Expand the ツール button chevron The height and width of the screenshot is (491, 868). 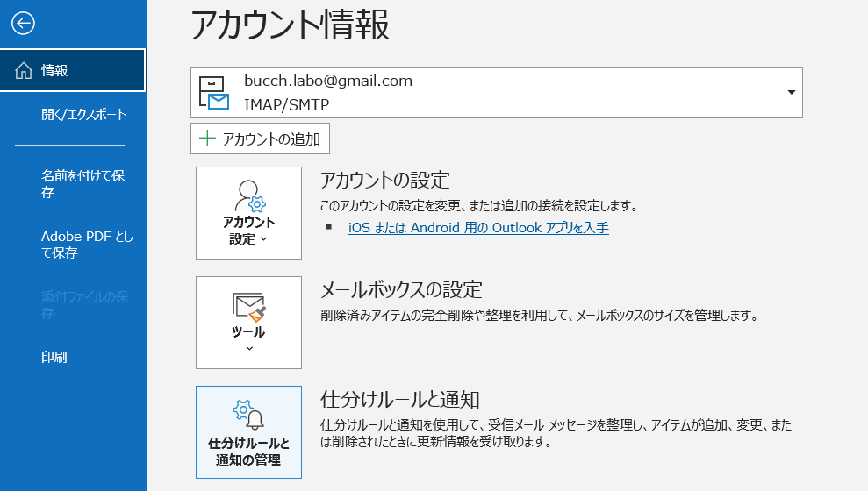point(249,348)
